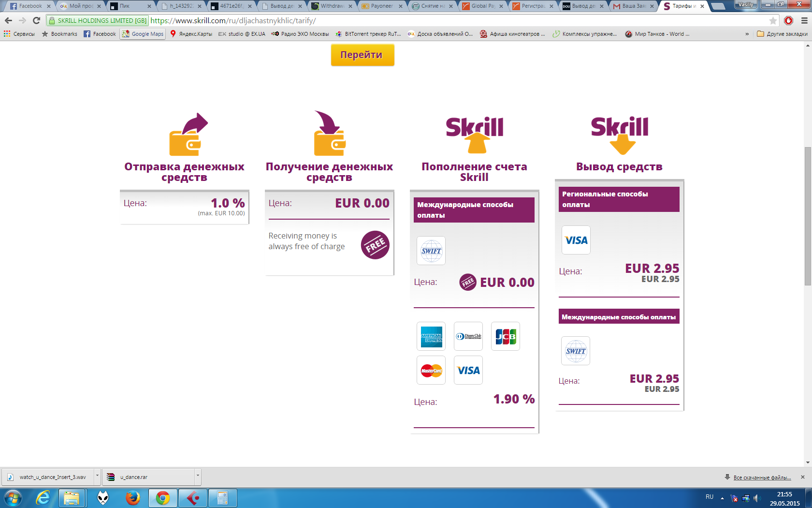Show hidden tray icons with the up arrow
812x508 pixels.
click(x=722, y=498)
